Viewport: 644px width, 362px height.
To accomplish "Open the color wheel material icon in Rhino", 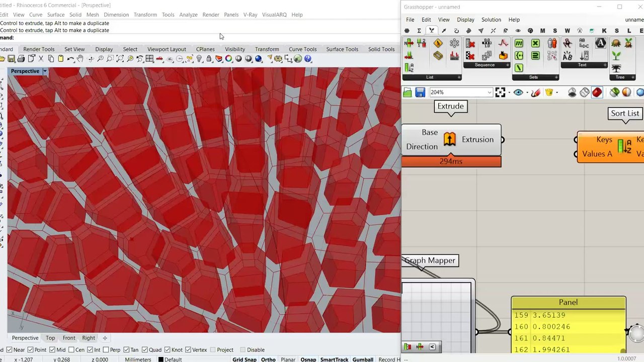I will [x=228, y=59].
